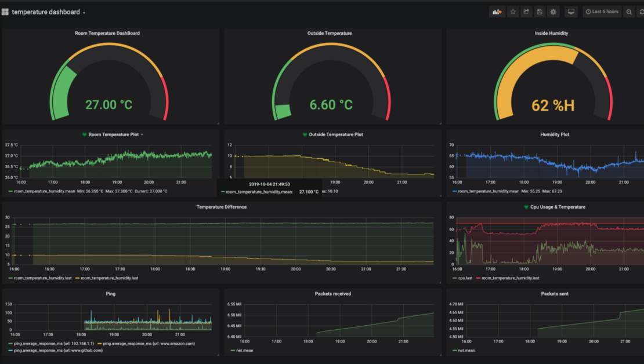Image resolution: width=644 pixels, height=364 pixels.
Task: Toggle red room_temperature_humidity.last series in Cpu panel
Action: 511,278
